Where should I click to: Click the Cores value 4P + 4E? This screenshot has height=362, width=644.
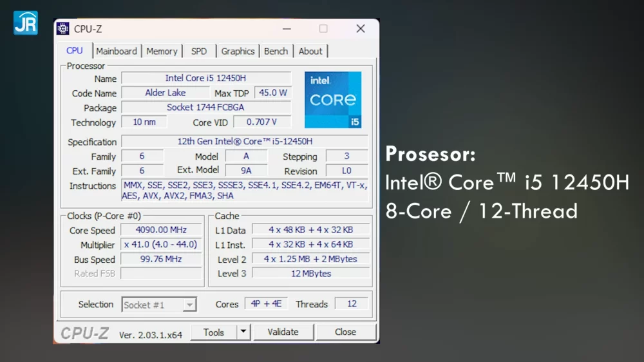click(266, 303)
